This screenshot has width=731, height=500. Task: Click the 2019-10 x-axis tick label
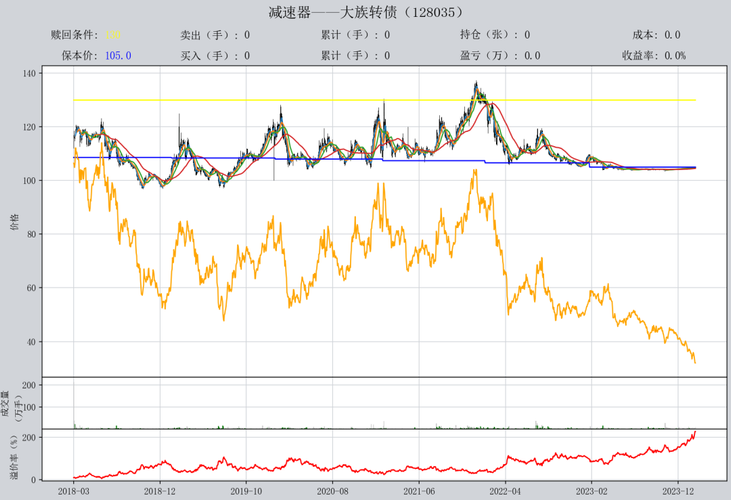click(x=246, y=491)
